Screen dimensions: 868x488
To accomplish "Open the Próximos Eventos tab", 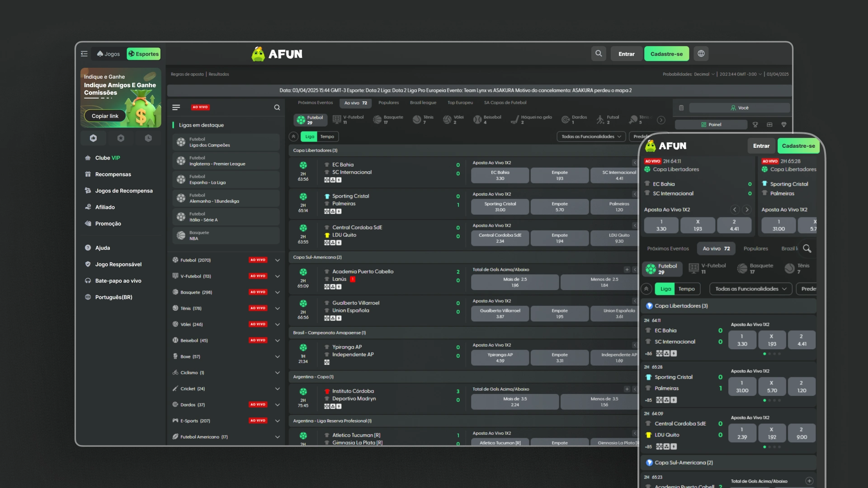I will coord(315,103).
